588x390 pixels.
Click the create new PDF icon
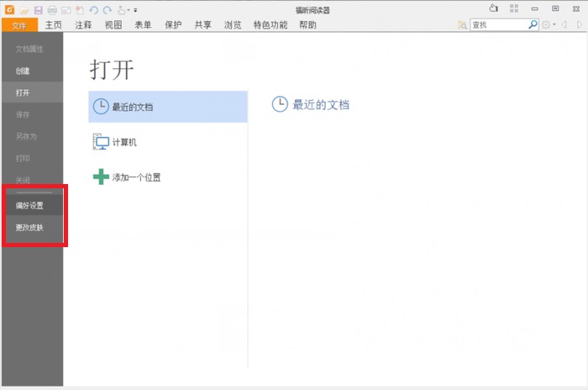tap(80, 10)
